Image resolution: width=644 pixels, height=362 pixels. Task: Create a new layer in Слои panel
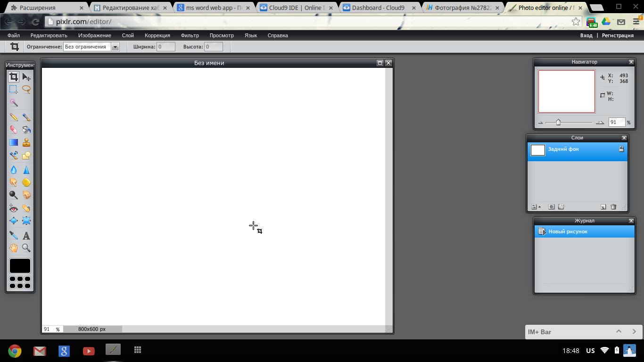(603, 207)
